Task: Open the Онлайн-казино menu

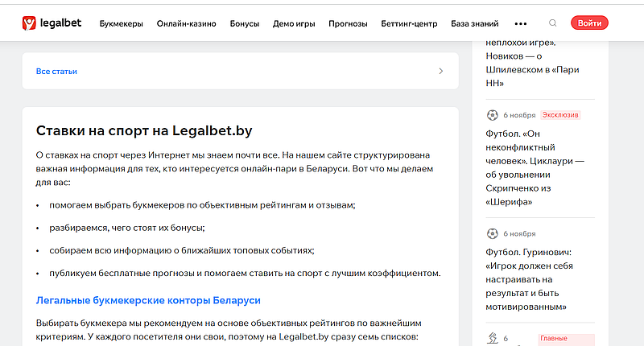Action: tap(187, 24)
